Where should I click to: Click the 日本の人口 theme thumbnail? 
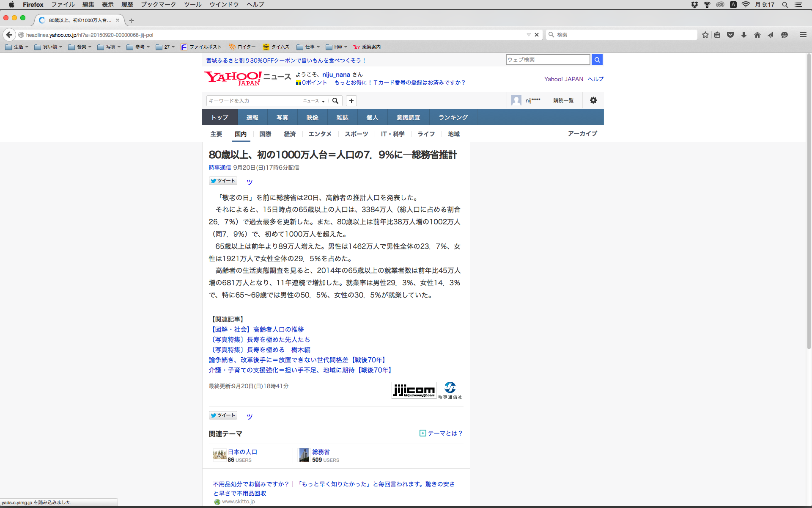(219, 455)
